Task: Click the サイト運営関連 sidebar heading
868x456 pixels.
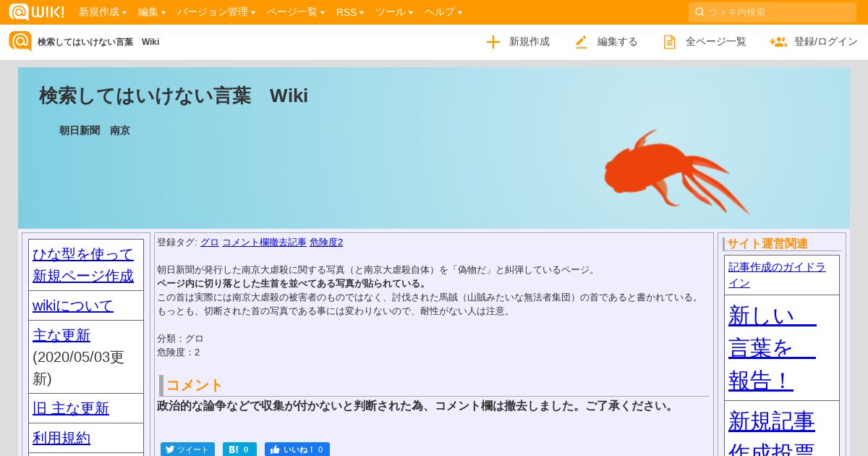Action: [x=767, y=244]
